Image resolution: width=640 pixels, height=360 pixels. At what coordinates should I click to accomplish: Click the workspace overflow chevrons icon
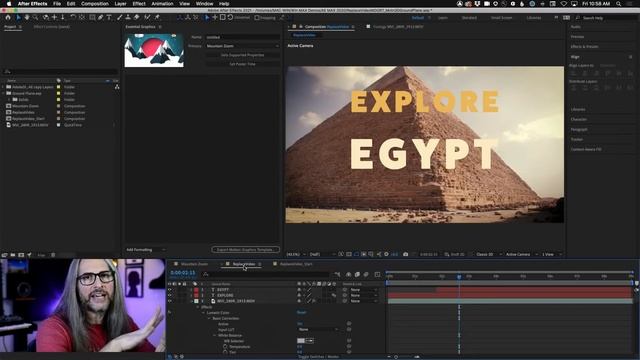point(556,18)
